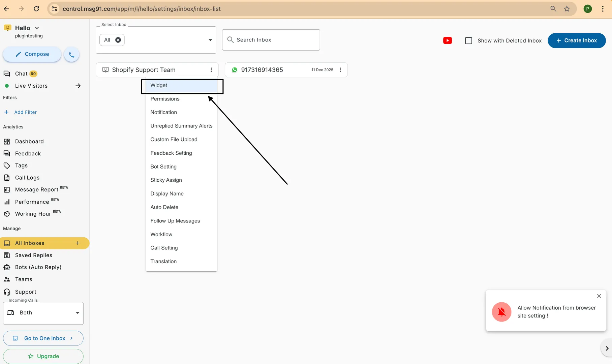Open Call Logs in the sidebar

(27, 178)
